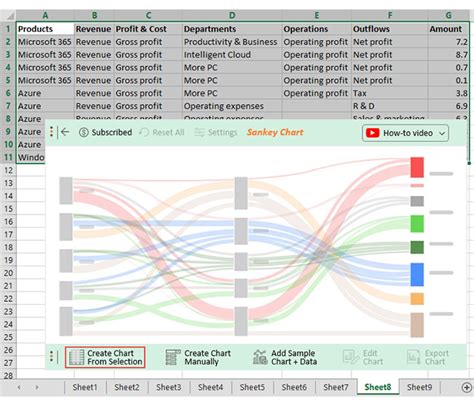The height and width of the screenshot is (406, 474).
Task: Click the Edit Chart icon
Action: tap(351, 357)
